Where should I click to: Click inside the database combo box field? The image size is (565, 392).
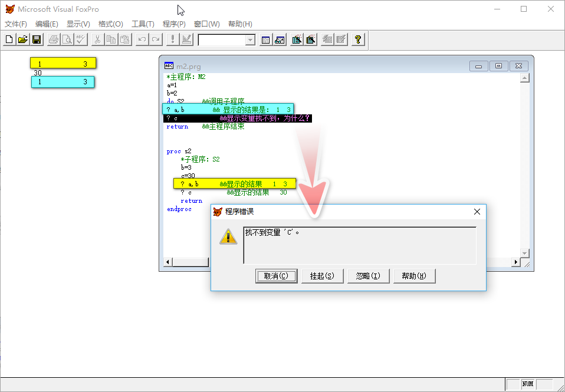coord(222,40)
